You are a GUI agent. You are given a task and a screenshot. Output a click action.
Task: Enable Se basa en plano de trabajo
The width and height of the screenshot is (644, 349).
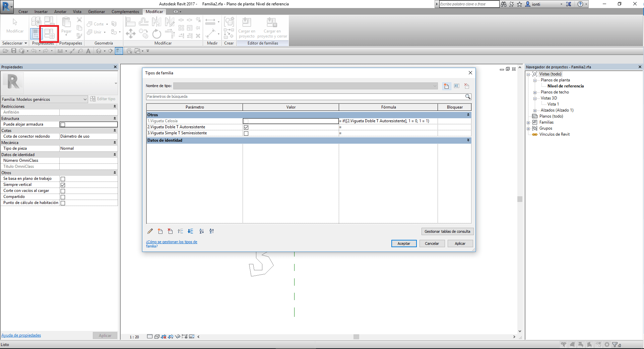pyautogui.click(x=63, y=179)
